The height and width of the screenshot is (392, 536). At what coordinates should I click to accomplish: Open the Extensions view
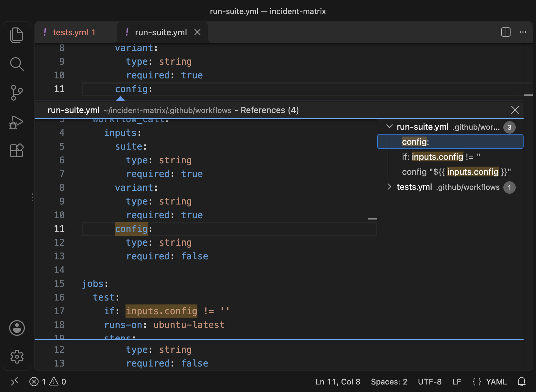pyautogui.click(x=17, y=151)
